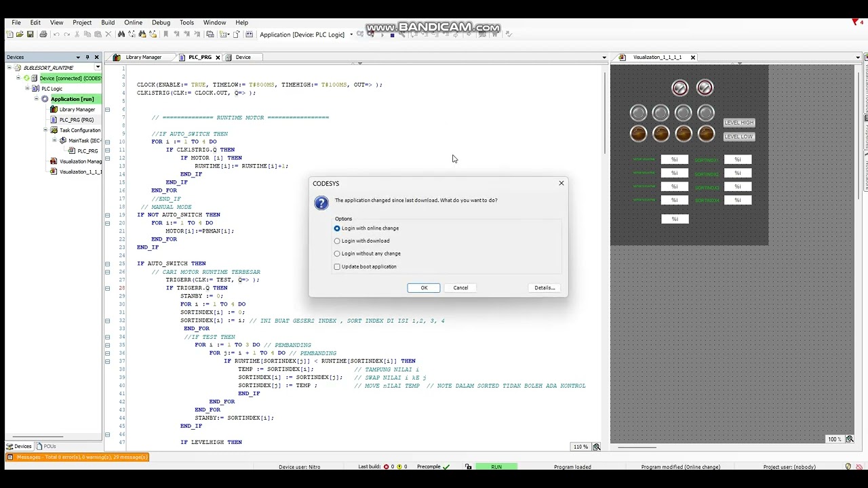868x488 pixels.
Task: Open the Details... button in dialog
Action: pyautogui.click(x=545, y=288)
